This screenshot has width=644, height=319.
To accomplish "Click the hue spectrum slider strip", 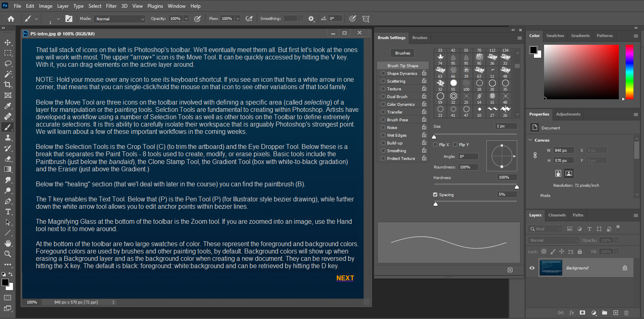I will (629, 72).
